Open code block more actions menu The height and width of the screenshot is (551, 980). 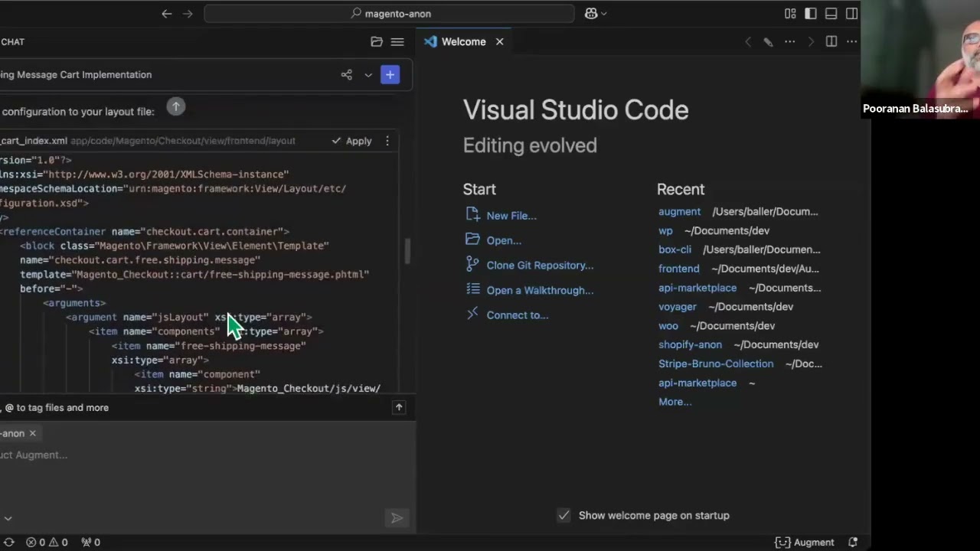coord(387,141)
